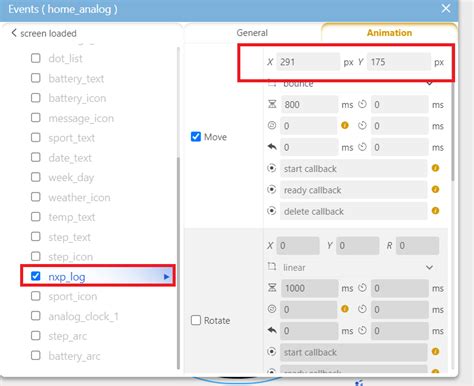The height and width of the screenshot is (386, 474).
Task: Close the Events home_analog dialog
Action: 446,8
